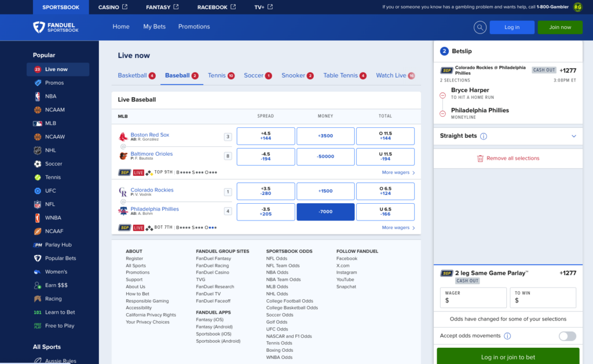Expand the Straight bets section
The image size is (593, 364).
574,137
